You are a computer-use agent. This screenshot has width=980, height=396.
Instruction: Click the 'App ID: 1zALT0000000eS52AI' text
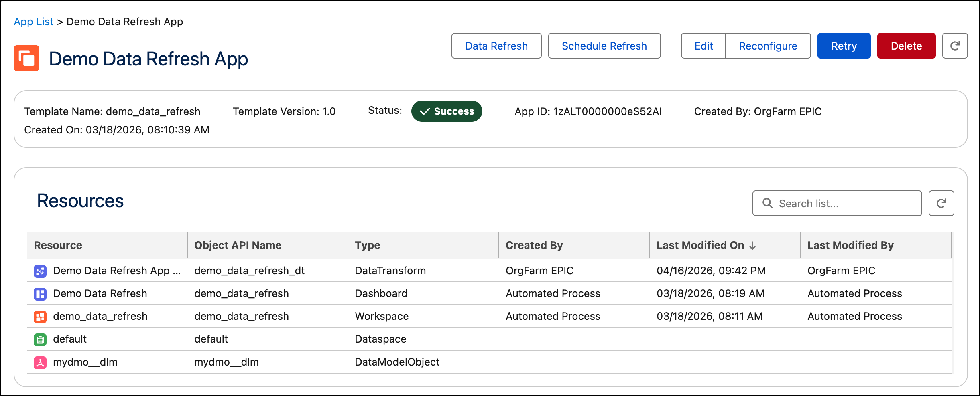click(x=588, y=111)
